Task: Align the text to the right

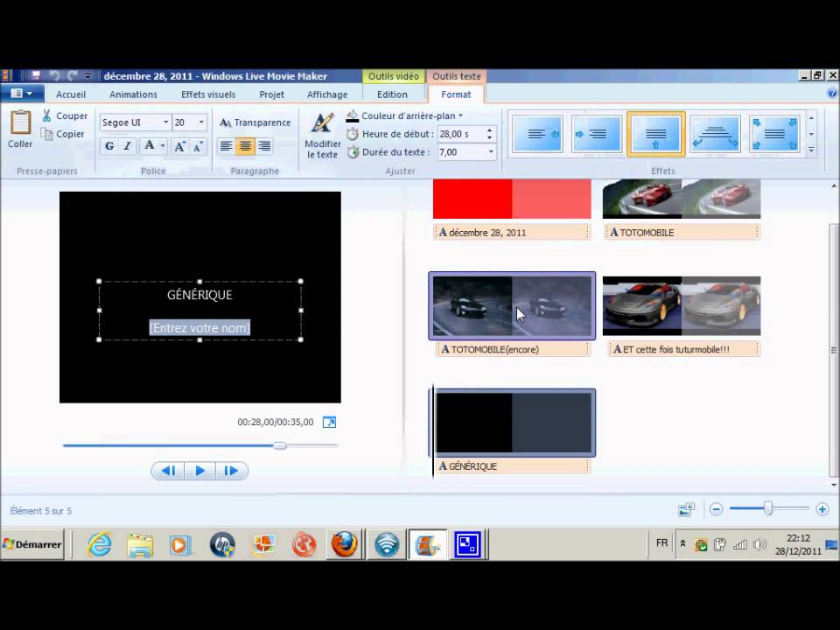Action: coord(264,146)
